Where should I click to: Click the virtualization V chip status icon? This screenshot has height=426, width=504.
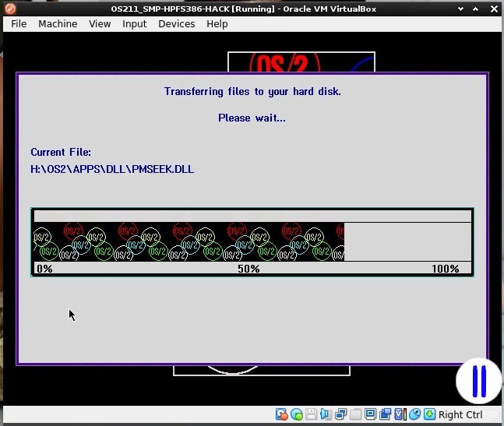point(400,414)
